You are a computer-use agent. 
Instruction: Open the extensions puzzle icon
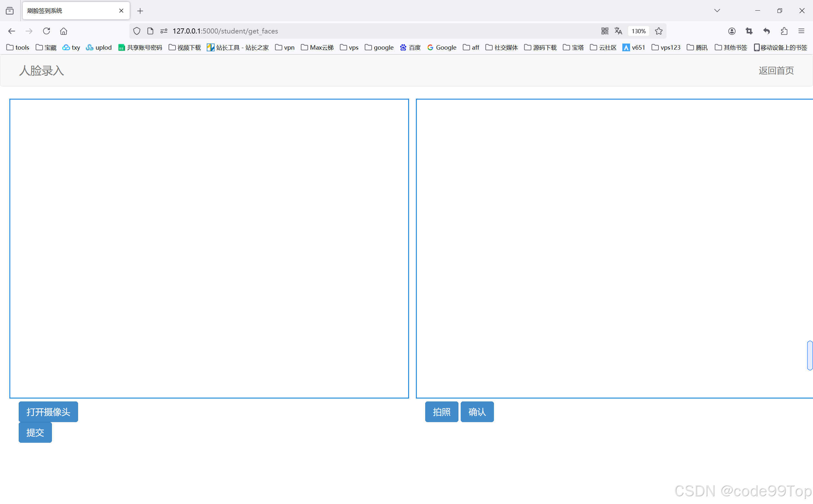(784, 31)
